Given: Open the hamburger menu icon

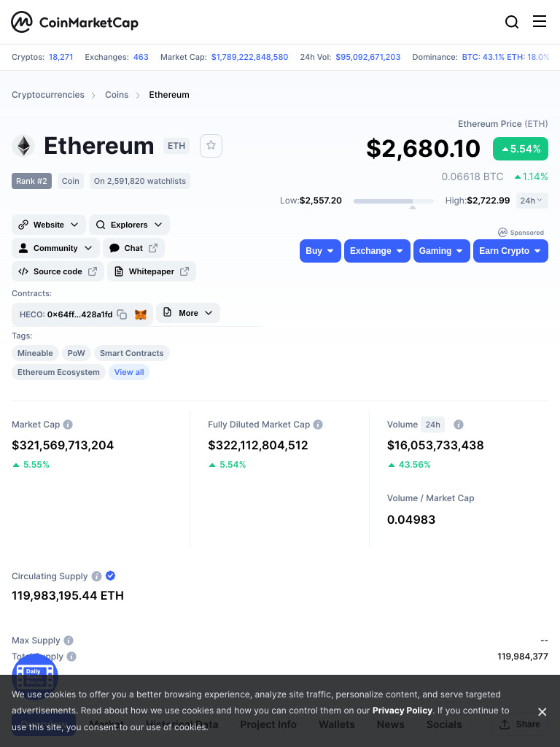Looking at the screenshot, I should point(539,21).
